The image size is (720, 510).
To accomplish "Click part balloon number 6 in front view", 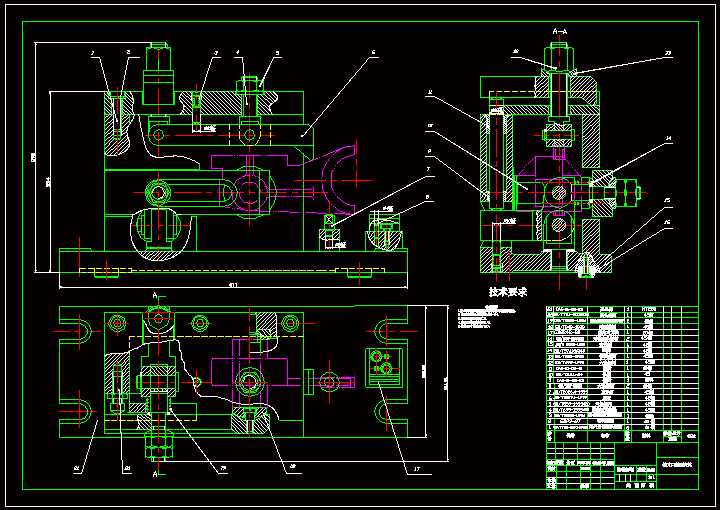I will (372, 52).
